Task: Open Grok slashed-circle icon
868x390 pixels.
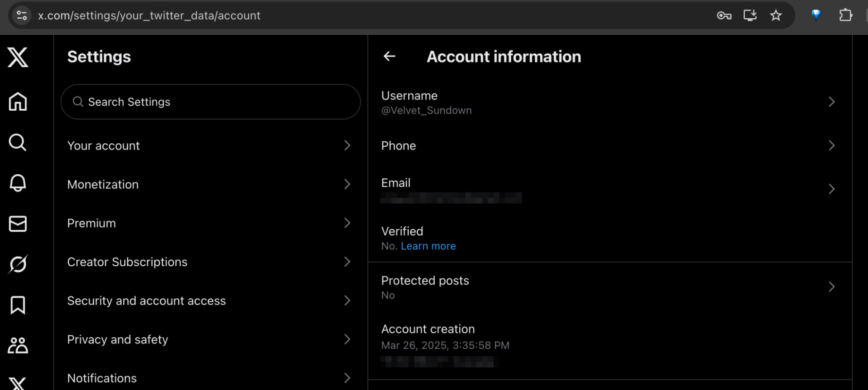Action: [18, 264]
